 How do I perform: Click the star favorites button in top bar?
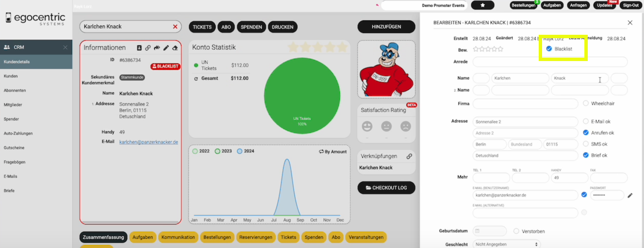coord(482,5)
